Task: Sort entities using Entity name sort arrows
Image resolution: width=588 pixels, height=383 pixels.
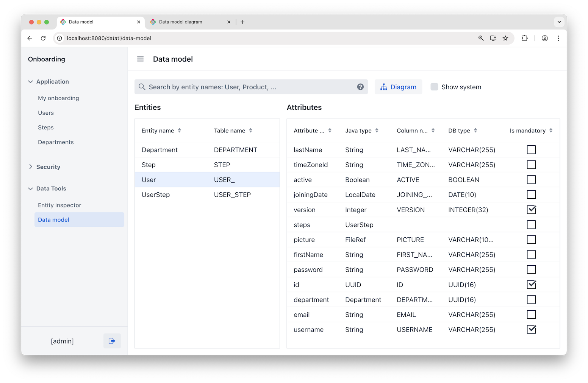Action: click(180, 130)
